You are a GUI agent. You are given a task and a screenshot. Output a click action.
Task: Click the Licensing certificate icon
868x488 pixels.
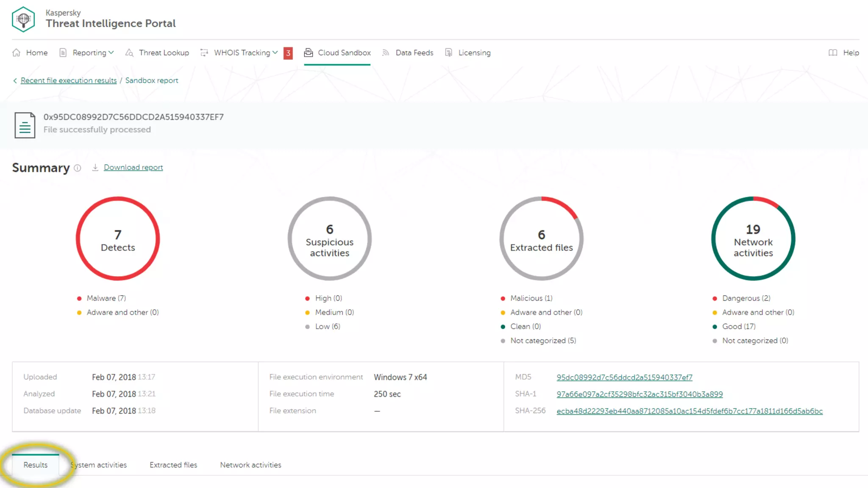448,53
